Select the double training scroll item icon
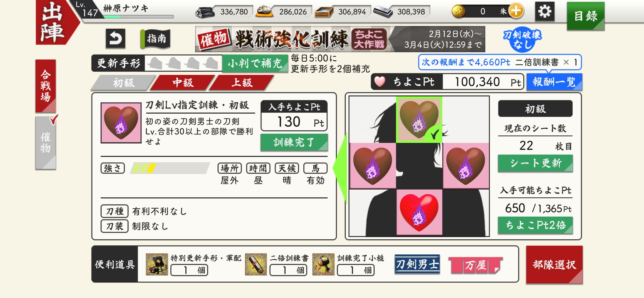The image size is (644, 298). pyautogui.click(x=256, y=264)
